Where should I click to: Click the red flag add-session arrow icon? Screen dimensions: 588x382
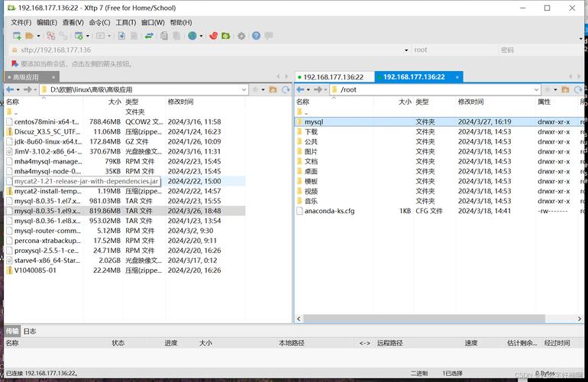pyautogui.click(x=15, y=63)
